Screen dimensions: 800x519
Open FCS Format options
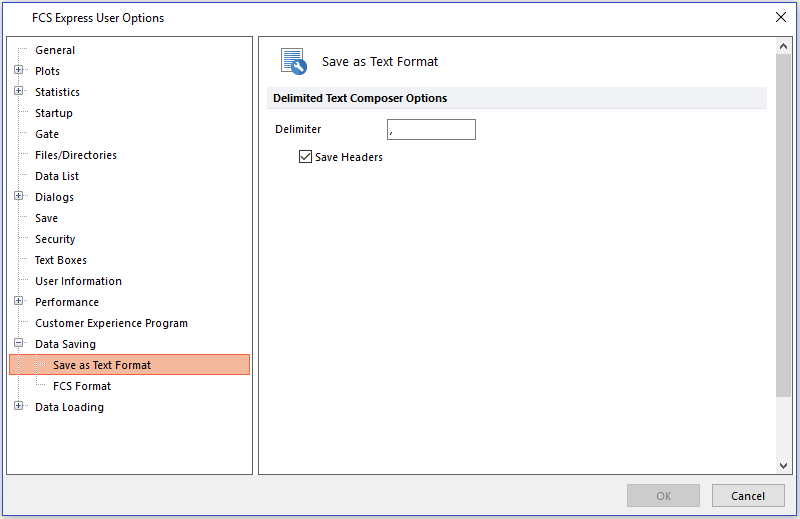tap(82, 386)
